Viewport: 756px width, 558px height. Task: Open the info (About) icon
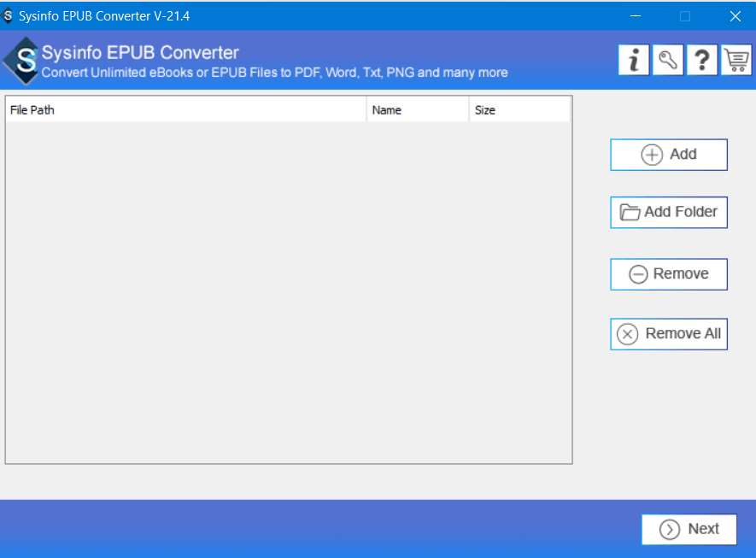634,60
